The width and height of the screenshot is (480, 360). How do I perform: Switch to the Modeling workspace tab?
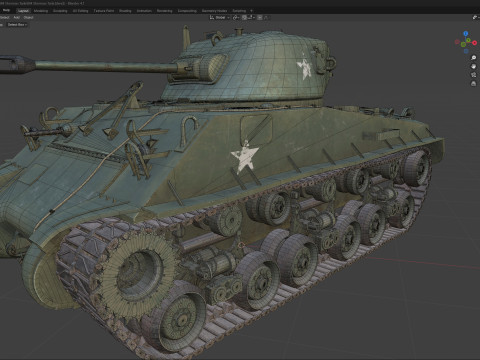[41, 11]
